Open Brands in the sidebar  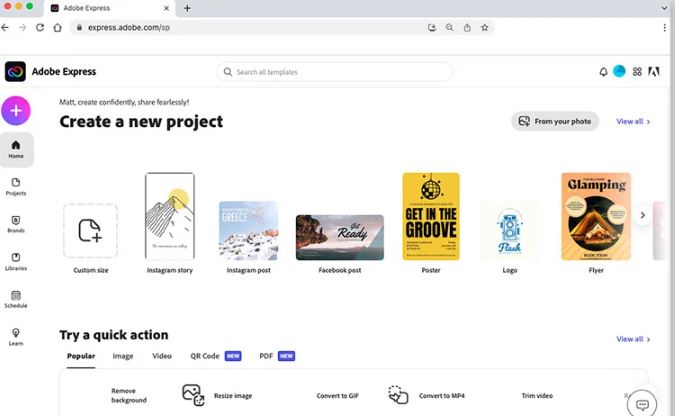pos(16,224)
